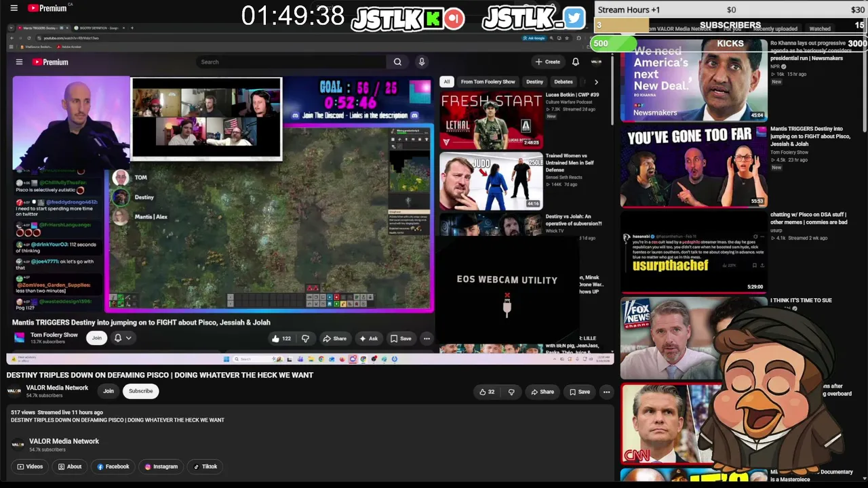868x488 pixels.
Task: Select the Debates filter chip
Action: [x=564, y=81]
